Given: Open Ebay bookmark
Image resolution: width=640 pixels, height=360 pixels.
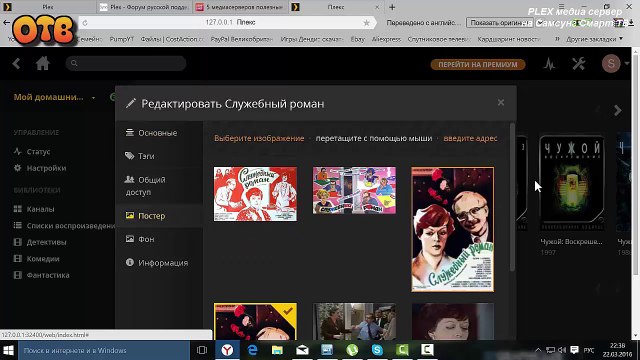Looking at the screenshot, I should click(x=358, y=39).
